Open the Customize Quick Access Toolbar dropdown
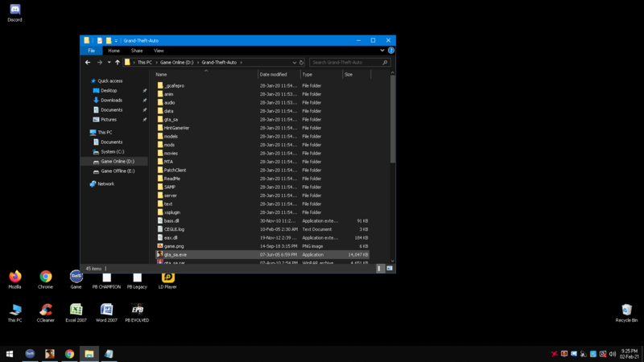This screenshot has height=362, width=644. [116, 41]
